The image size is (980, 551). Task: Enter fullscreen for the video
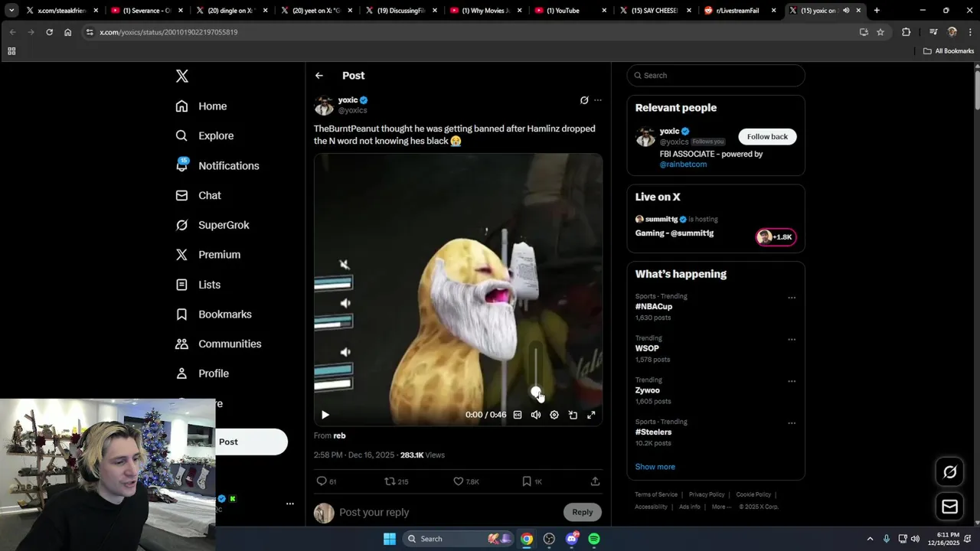pyautogui.click(x=591, y=415)
